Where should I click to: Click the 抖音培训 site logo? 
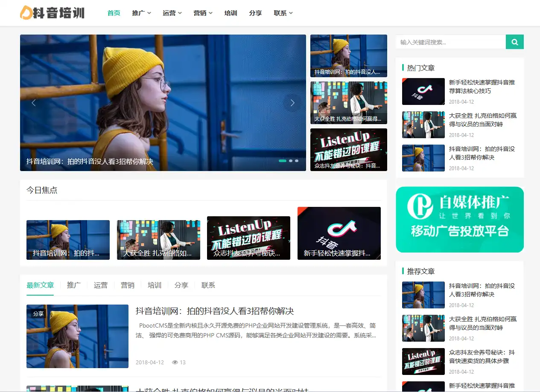click(52, 13)
